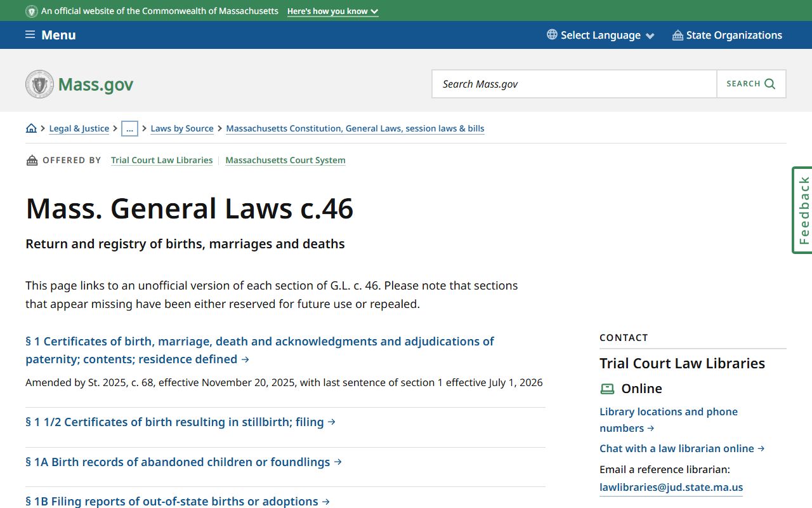Click the Offered By building icon
Viewport: 812px width, 508px height.
point(32,160)
